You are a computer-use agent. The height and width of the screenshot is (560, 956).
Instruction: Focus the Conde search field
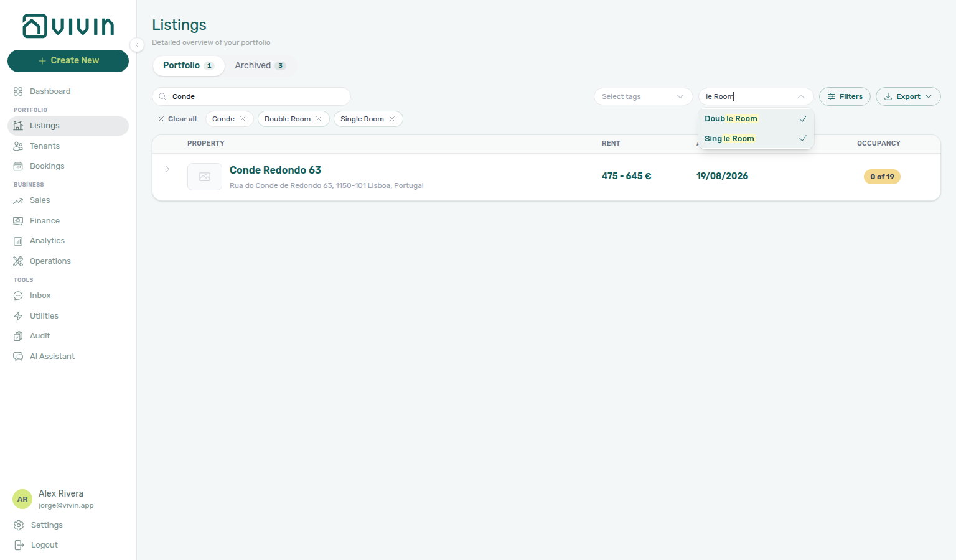click(x=251, y=96)
